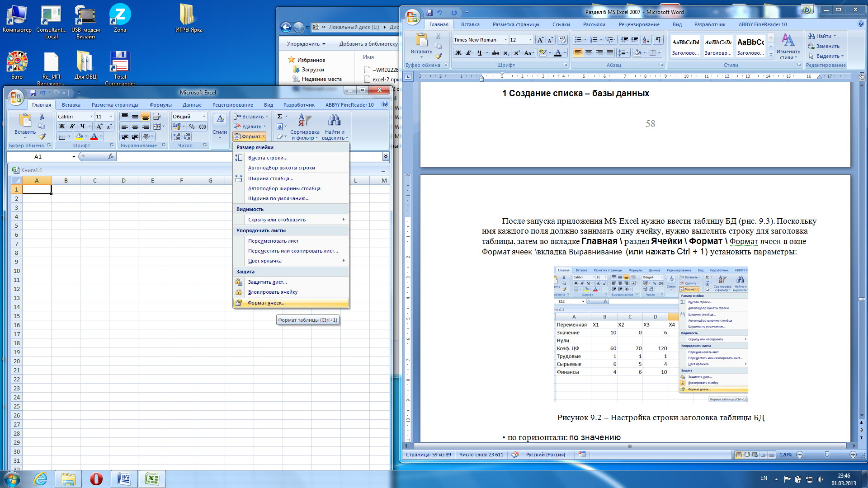This screenshot has width=868, height=488.
Task: Click the insert function fx icon
Action: pyautogui.click(x=111, y=156)
